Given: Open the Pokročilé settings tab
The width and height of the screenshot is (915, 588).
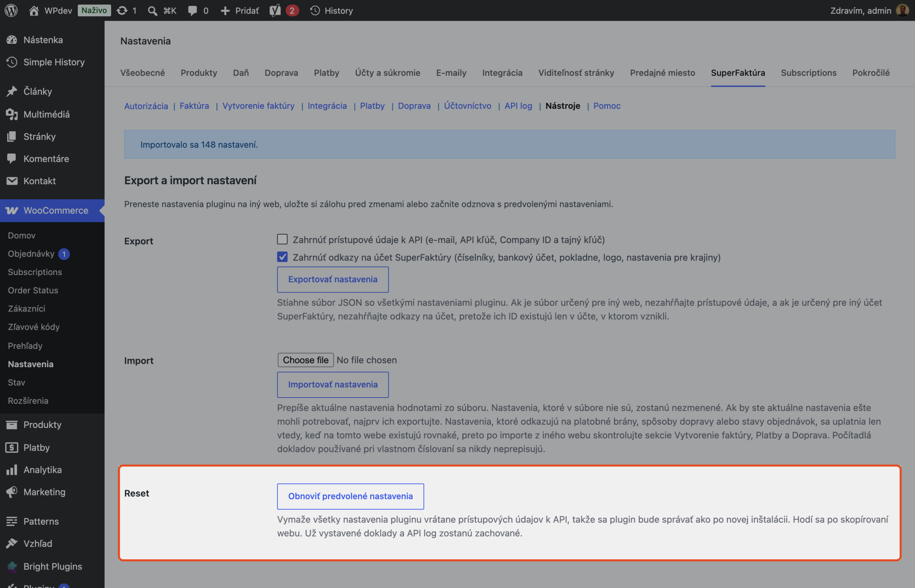Looking at the screenshot, I should pos(871,73).
